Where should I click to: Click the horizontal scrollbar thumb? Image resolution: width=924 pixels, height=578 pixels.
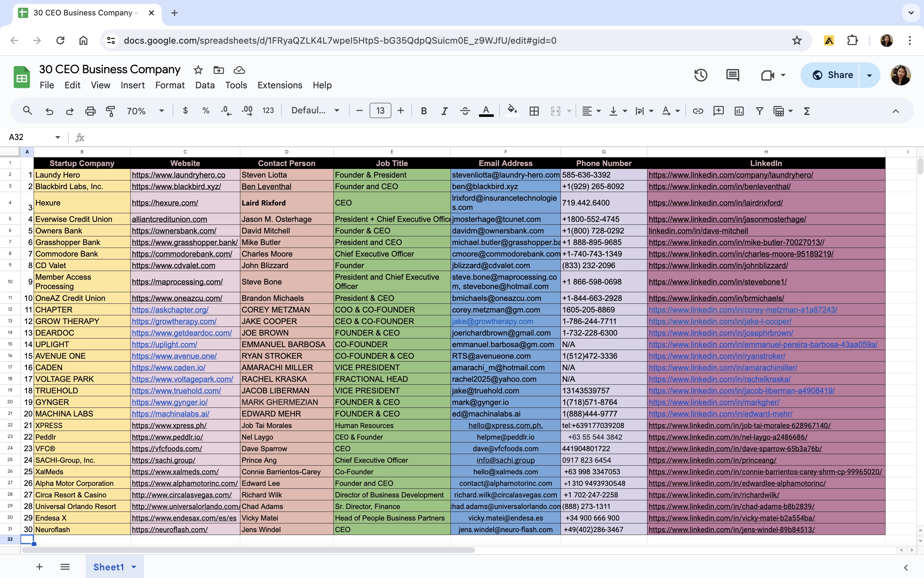point(248,550)
